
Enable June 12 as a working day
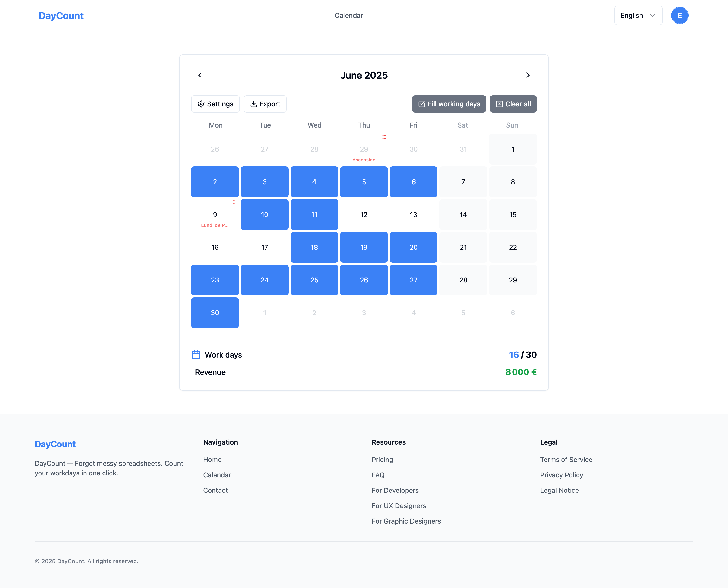point(364,214)
